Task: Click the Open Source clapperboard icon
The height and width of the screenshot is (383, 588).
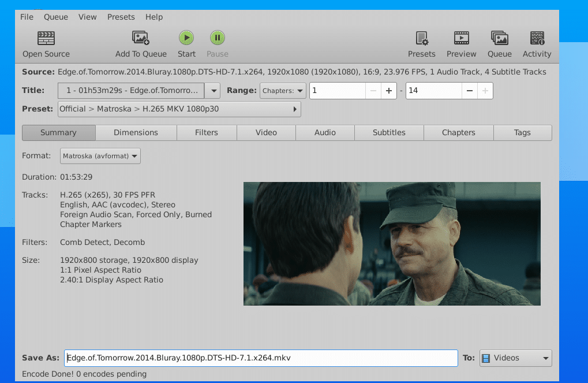Action: point(46,38)
